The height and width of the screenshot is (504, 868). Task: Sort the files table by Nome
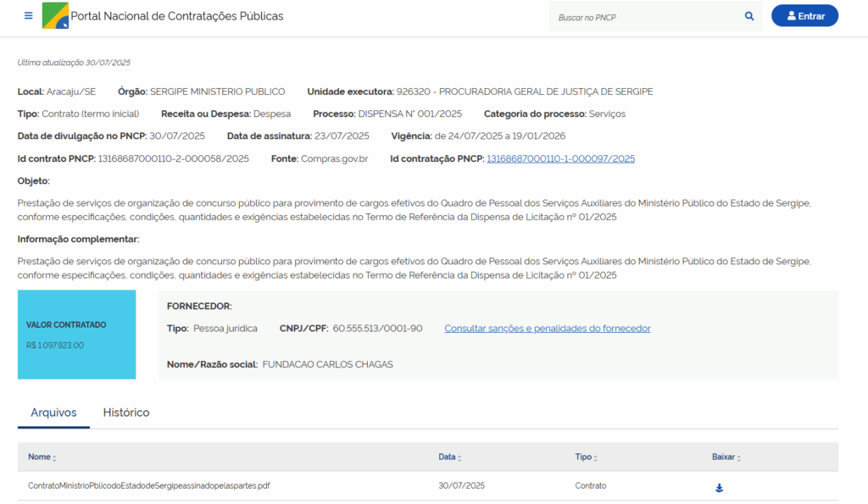[54, 458]
